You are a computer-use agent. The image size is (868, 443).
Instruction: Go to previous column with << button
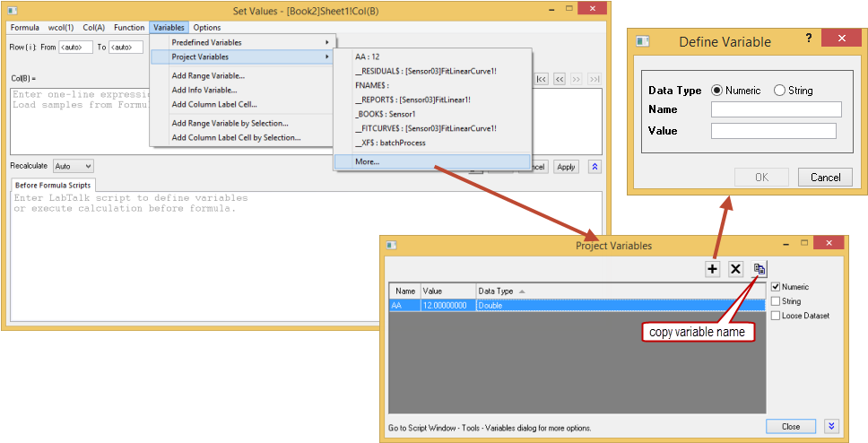click(560, 79)
